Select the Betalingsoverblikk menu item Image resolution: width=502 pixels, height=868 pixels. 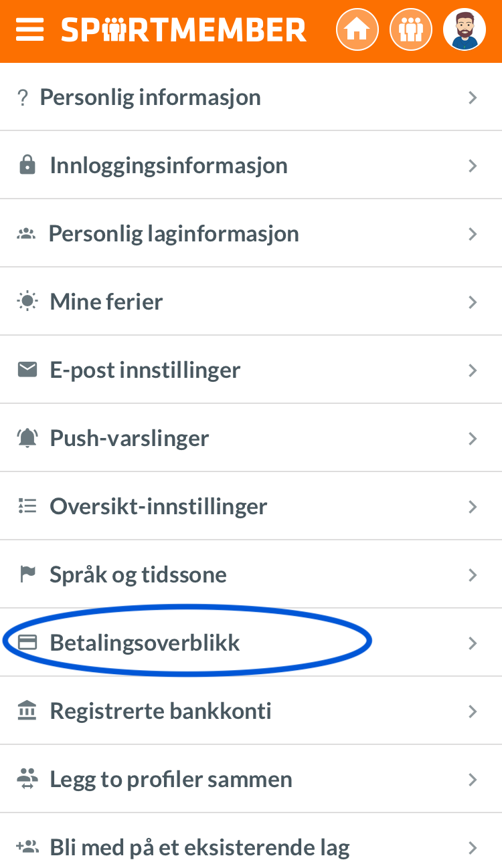(x=251, y=643)
